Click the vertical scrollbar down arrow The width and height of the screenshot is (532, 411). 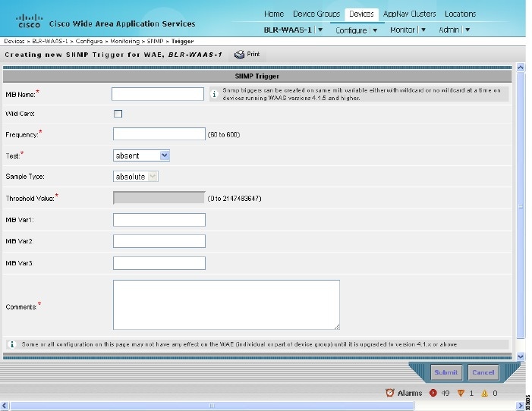click(521, 356)
